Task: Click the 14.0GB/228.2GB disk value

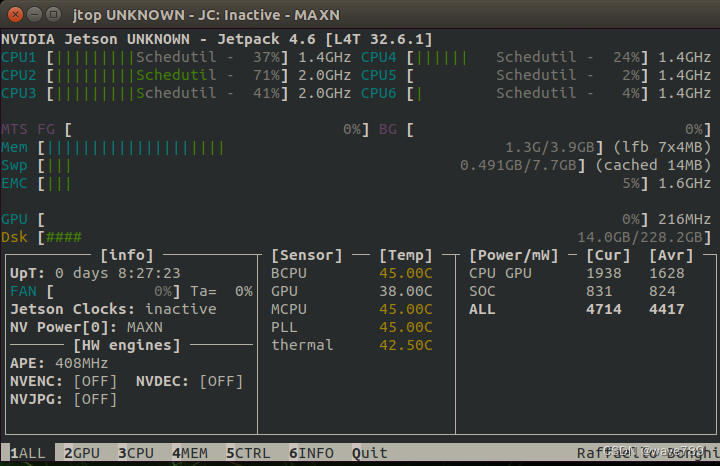Action: pyautogui.click(x=640, y=237)
